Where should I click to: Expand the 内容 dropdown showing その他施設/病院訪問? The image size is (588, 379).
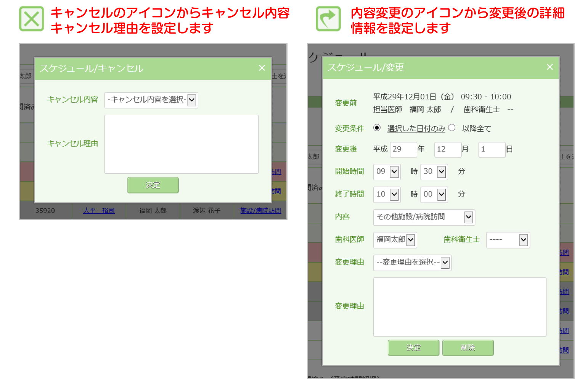[x=424, y=217]
